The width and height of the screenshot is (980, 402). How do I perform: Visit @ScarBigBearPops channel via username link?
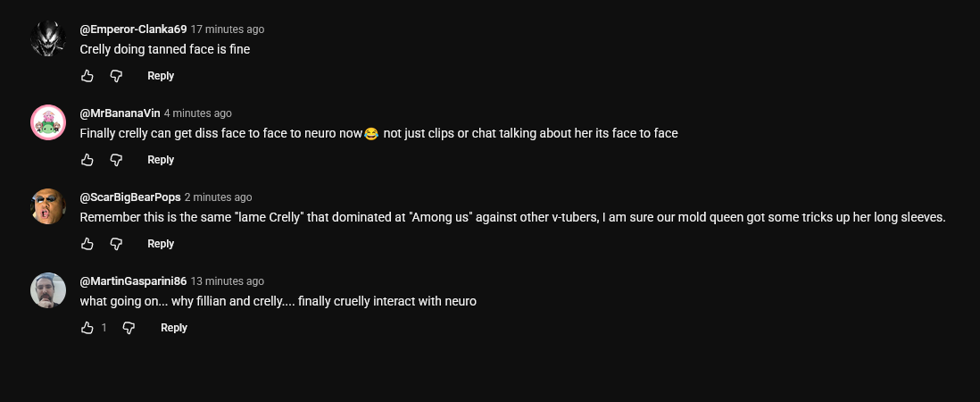tap(130, 197)
